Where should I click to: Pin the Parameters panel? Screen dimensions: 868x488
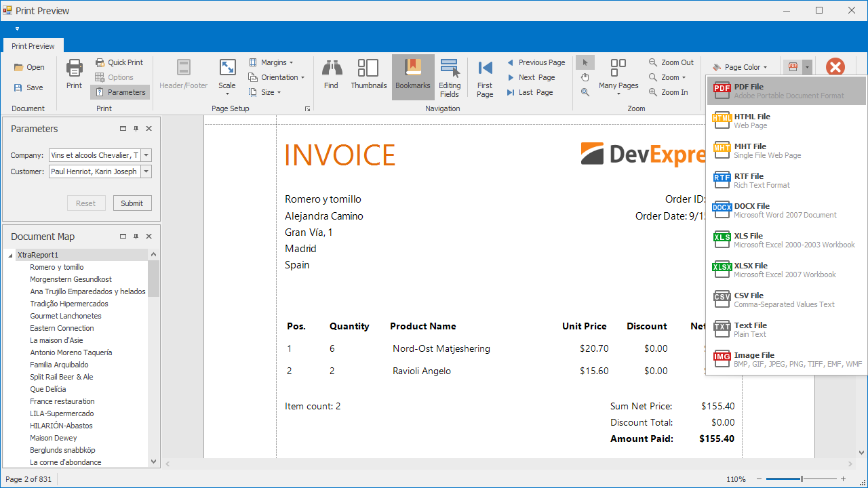pyautogui.click(x=136, y=128)
